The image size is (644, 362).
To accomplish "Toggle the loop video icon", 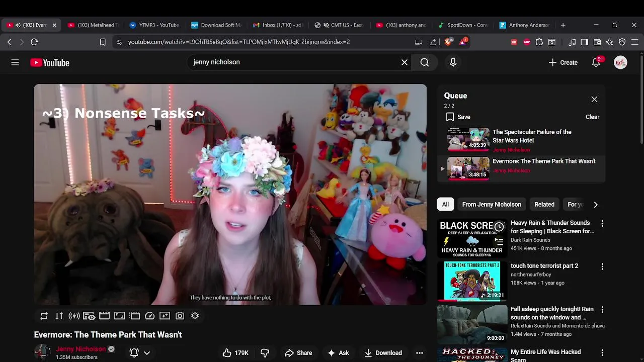I will point(44,316).
